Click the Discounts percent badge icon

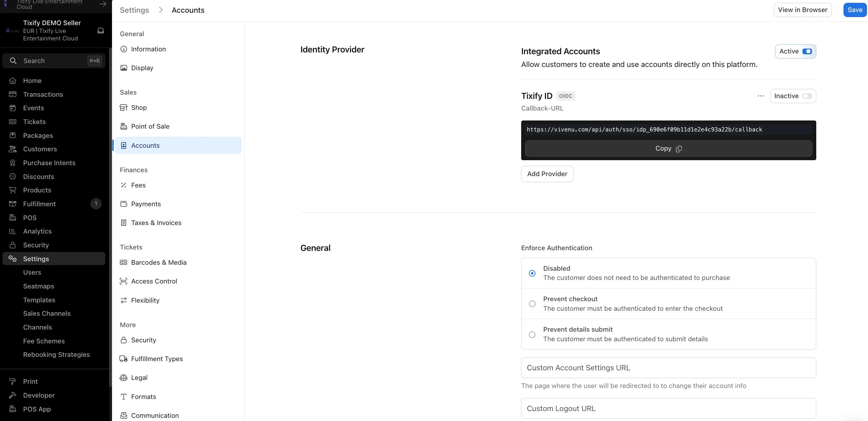13,176
